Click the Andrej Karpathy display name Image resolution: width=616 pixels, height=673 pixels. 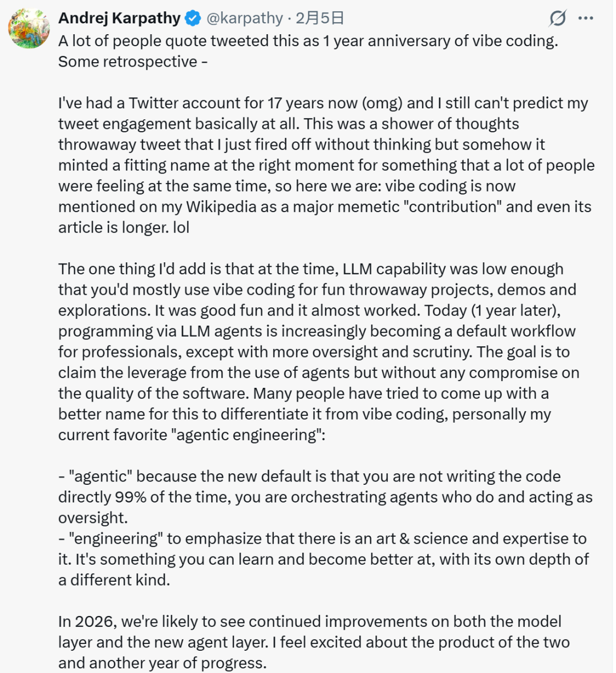(x=119, y=18)
